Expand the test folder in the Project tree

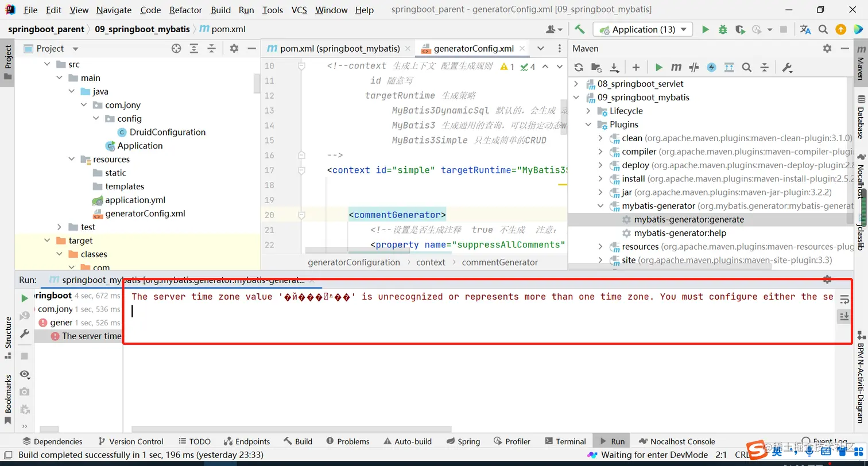pyautogui.click(x=59, y=227)
